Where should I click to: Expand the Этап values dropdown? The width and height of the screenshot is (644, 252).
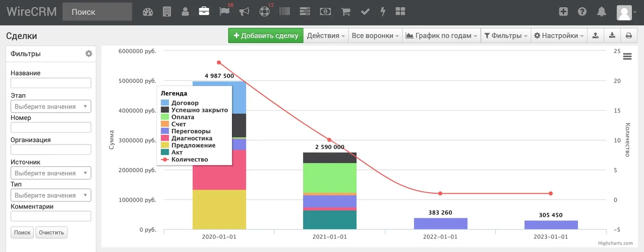coord(51,106)
